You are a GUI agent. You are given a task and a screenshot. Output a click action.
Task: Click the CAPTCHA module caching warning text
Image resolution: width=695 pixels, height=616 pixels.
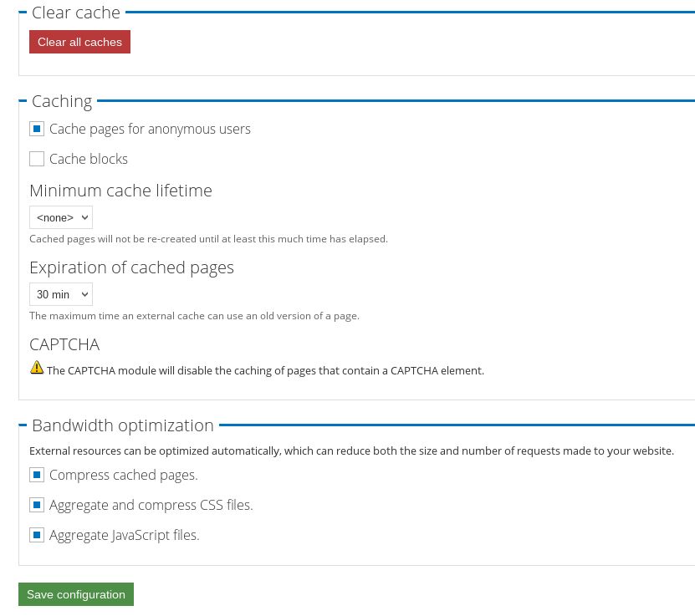[265, 370]
